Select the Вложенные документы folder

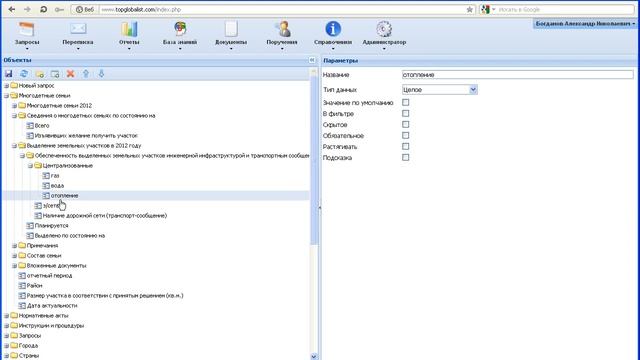click(x=56, y=266)
